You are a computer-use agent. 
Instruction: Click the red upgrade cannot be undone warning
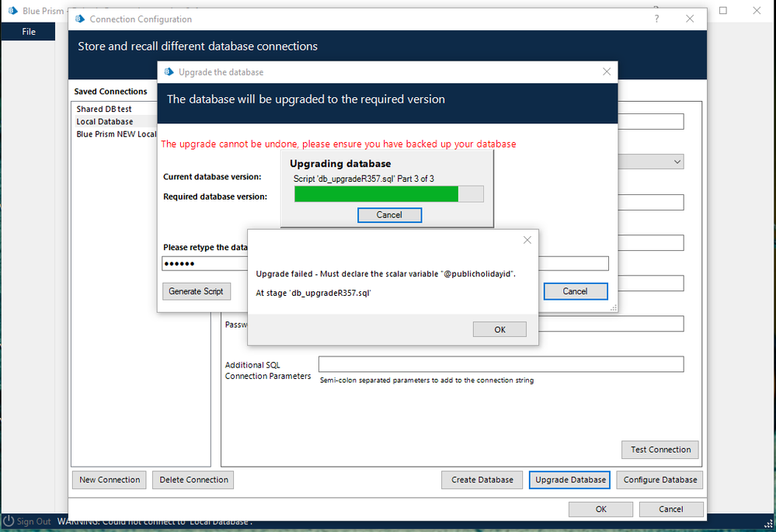[339, 144]
